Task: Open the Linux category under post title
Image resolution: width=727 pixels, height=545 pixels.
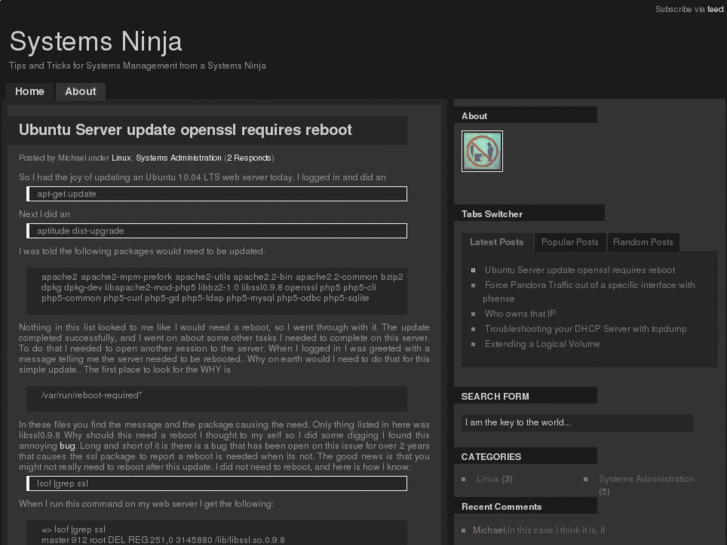Action: click(x=121, y=158)
